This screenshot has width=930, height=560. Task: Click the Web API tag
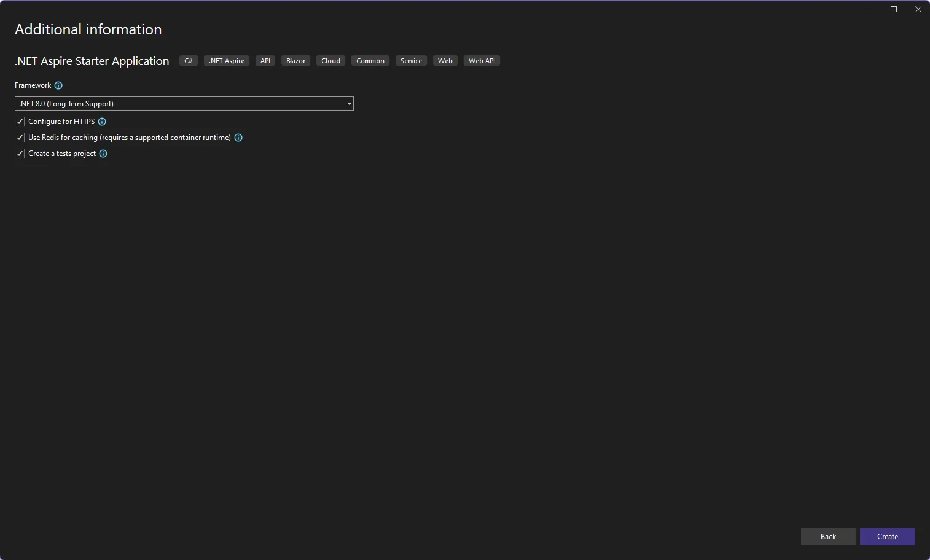click(x=482, y=61)
